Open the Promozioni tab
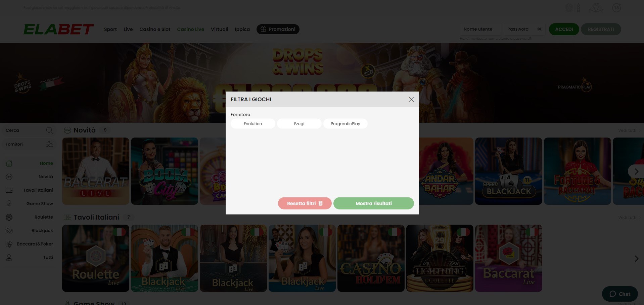This screenshot has height=305, width=644. pos(278,29)
